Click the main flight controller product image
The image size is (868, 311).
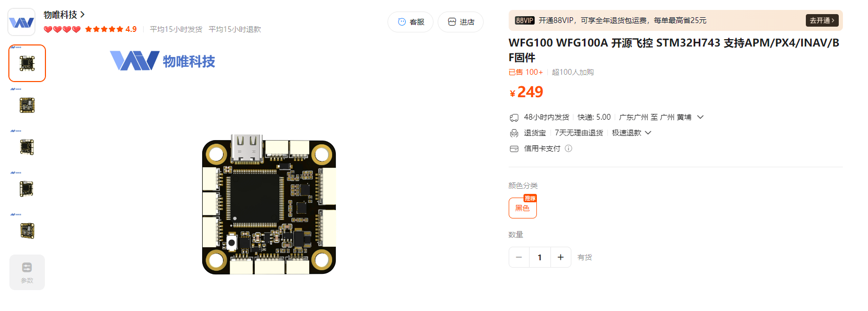(x=269, y=204)
